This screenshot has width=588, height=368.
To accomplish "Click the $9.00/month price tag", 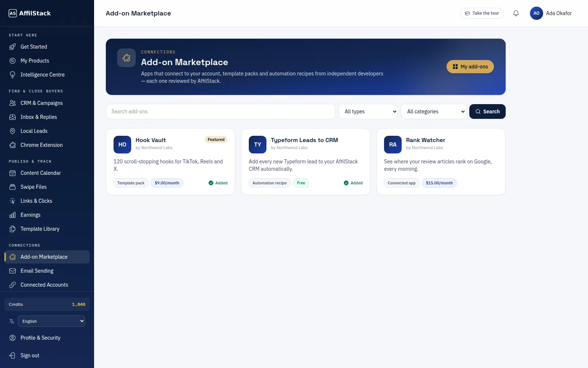I will 167,183.
